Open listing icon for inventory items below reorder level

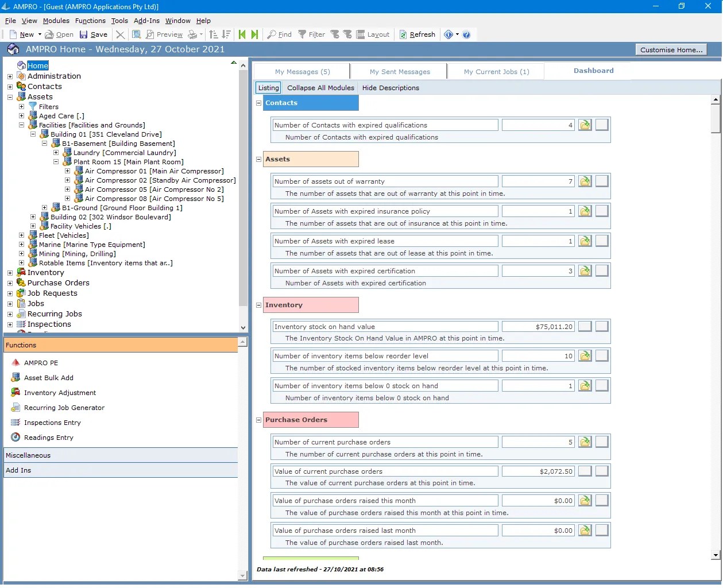585,356
